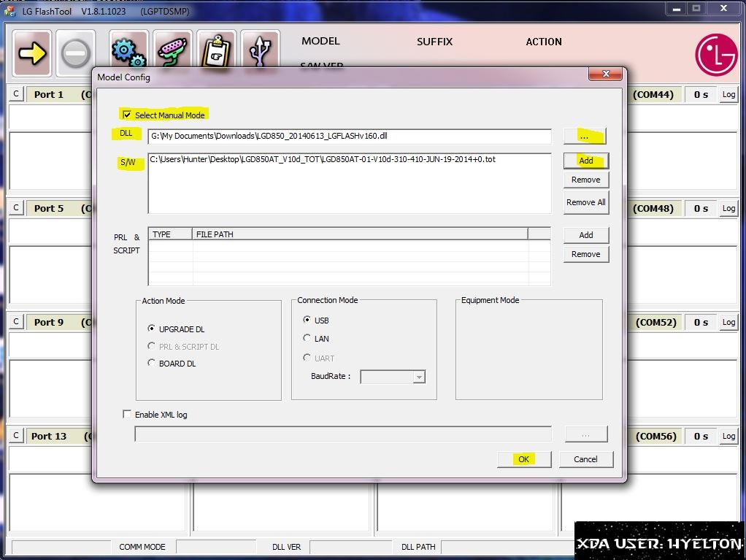Viewport: 746px width, 560px height.
Task: Open the Log for COM48 port
Action: [x=728, y=208]
